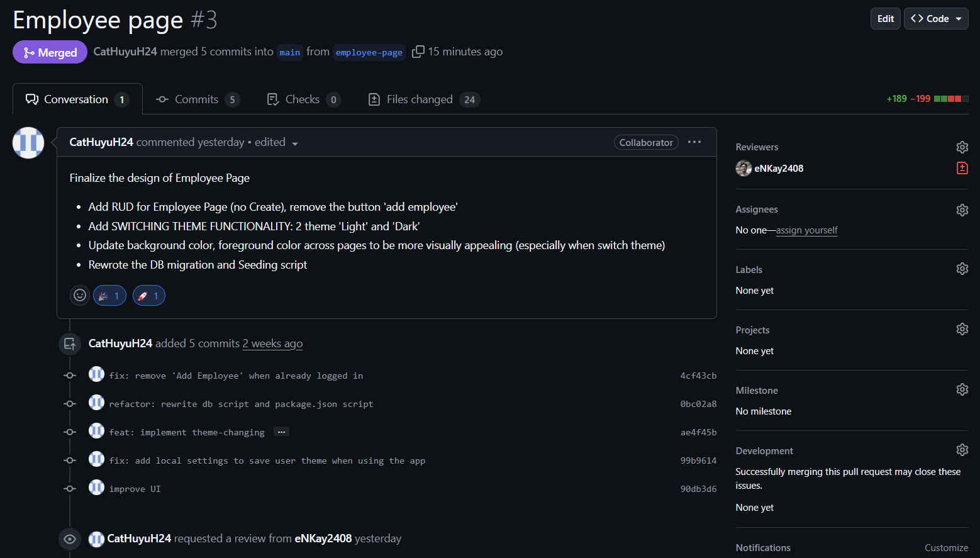Viewport: 980px width, 558px height.
Task: Open the Code dropdown
Action: pos(935,18)
